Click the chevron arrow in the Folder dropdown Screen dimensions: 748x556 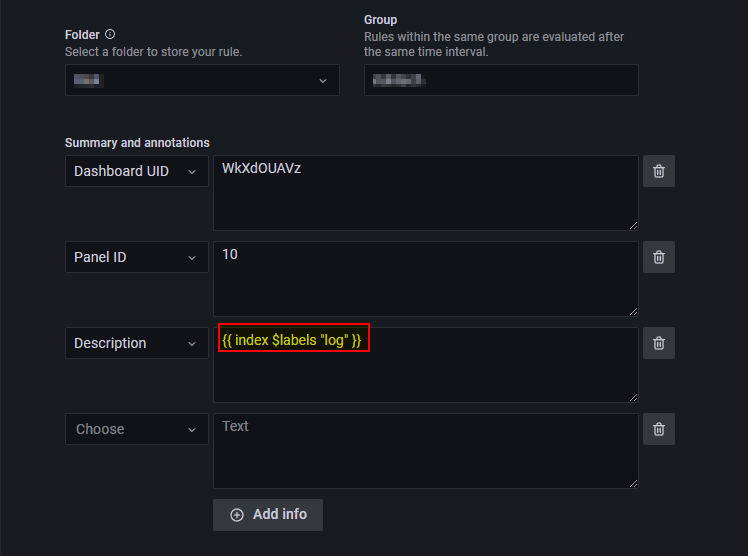pyautogui.click(x=323, y=81)
